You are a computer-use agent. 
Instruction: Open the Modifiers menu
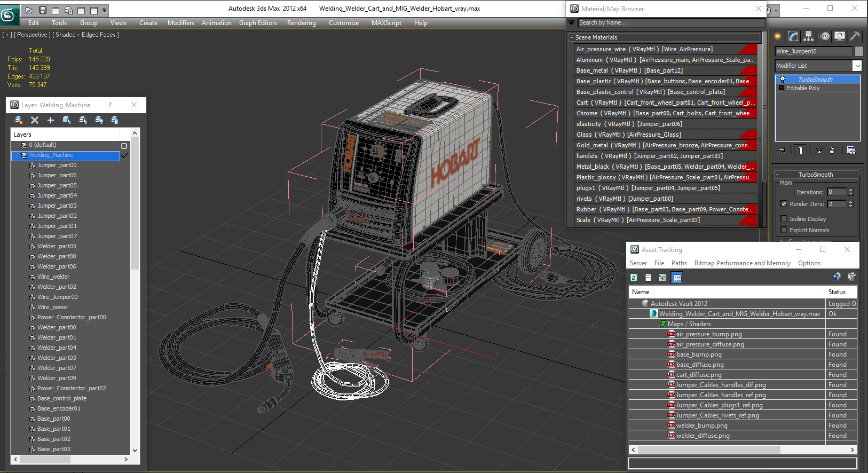(181, 23)
